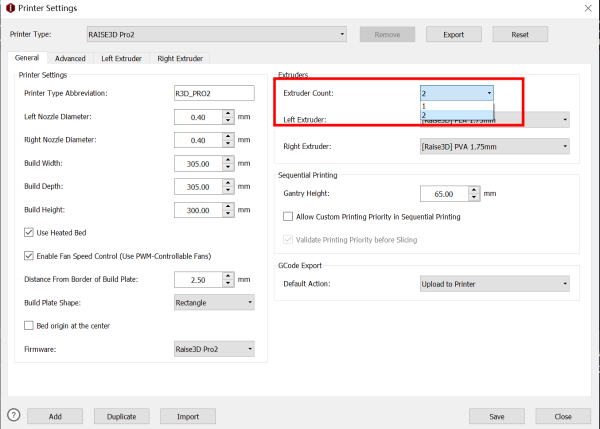Image resolution: width=600 pixels, height=429 pixels.
Task: Click the help question mark icon
Action: coord(13,415)
